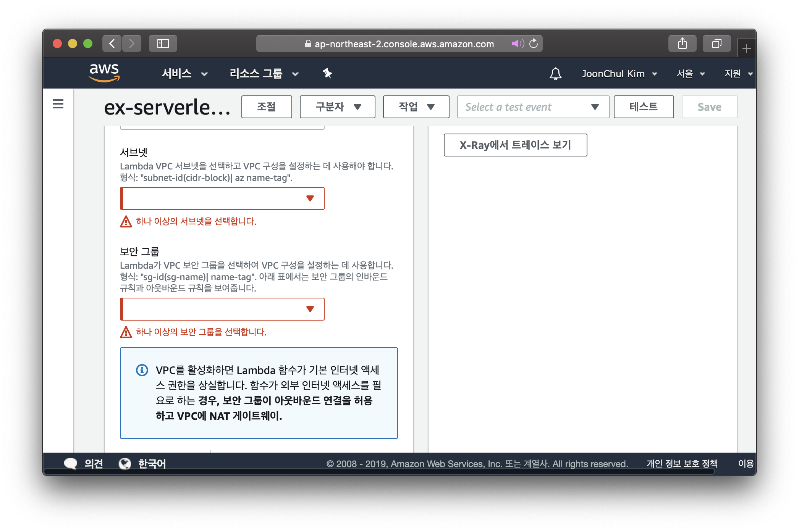
Task: Click X-Ray에서 트레이스 보기 button
Action: click(x=515, y=145)
